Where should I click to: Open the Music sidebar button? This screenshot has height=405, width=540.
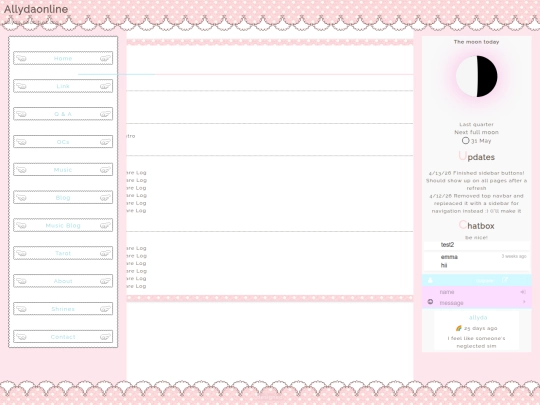(63, 170)
